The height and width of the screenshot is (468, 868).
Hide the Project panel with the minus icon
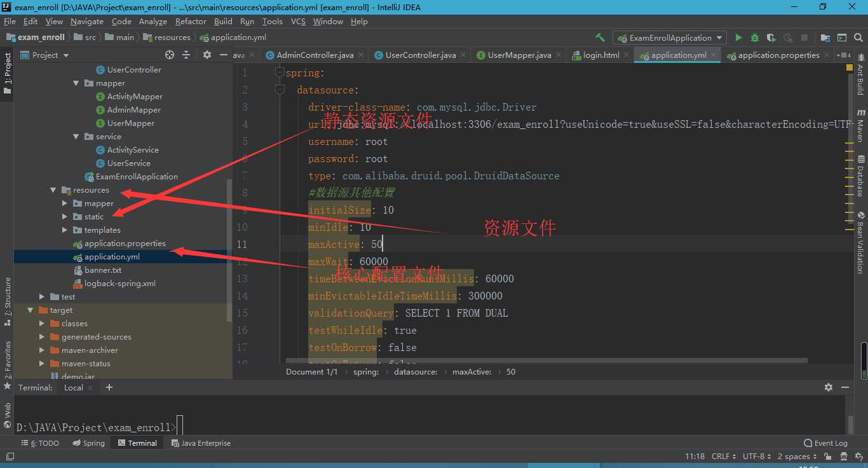point(224,55)
